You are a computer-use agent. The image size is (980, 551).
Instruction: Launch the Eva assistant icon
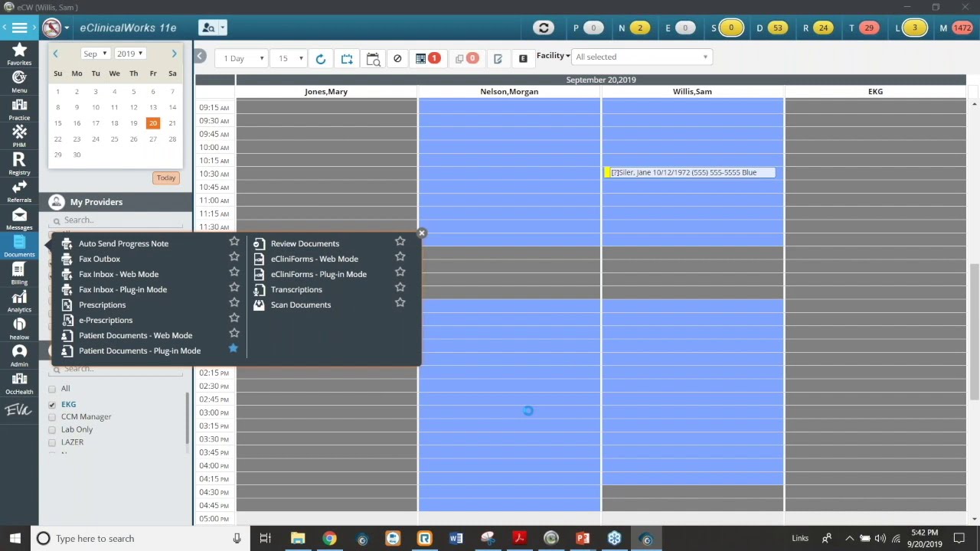click(x=18, y=410)
